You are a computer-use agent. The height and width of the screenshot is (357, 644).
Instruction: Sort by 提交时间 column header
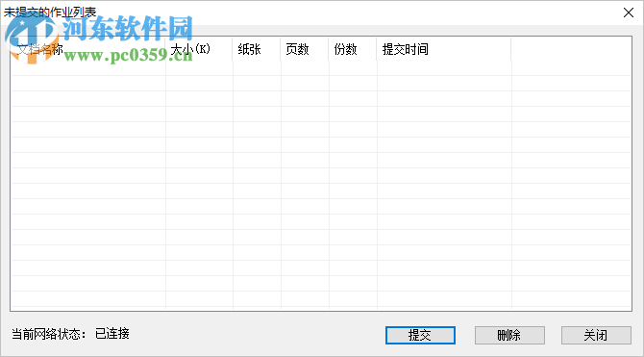tap(444, 49)
